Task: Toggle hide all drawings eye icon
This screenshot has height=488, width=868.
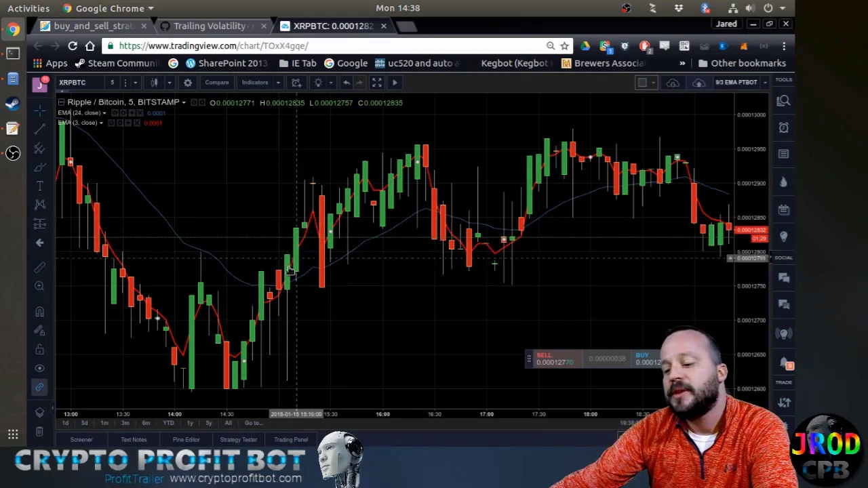Action: coord(39,368)
